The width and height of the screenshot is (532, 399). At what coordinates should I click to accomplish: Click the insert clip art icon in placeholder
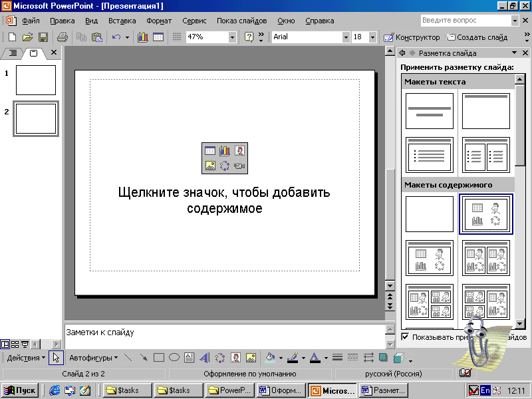[x=239, y=151]
